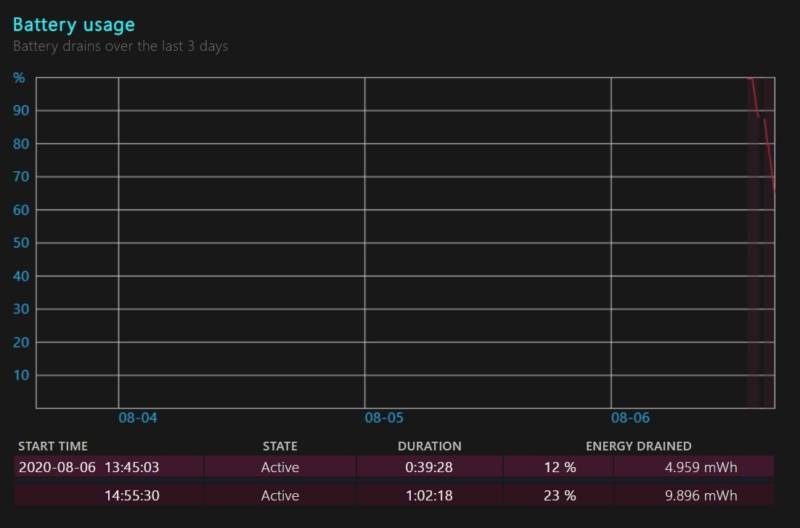This screenshot has height=528, width=800.
Task: Click the 90 label on the percent axis
Action: click(x=19, y=110)
